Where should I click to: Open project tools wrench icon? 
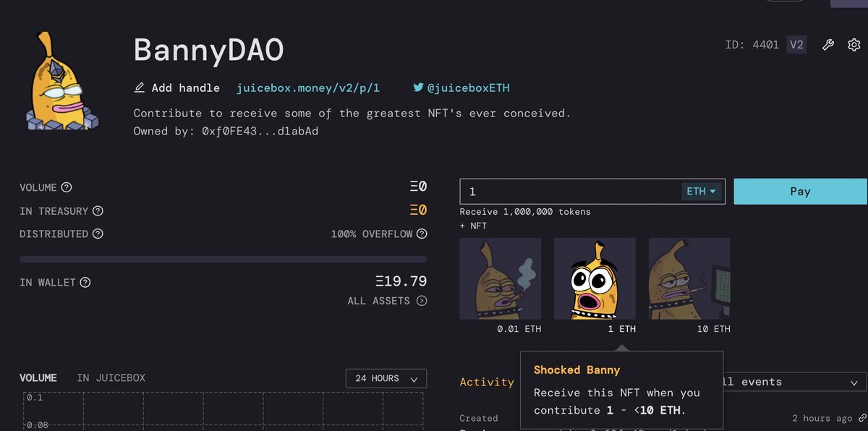(829, 45)
